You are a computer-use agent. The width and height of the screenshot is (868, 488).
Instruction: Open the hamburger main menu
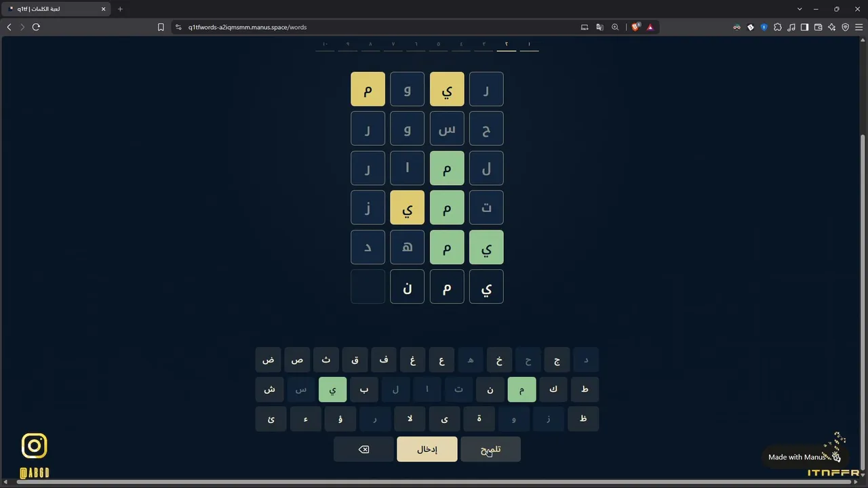859,27
